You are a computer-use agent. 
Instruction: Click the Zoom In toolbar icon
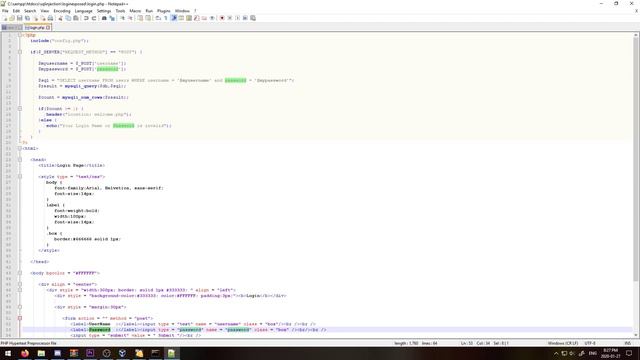122,18
